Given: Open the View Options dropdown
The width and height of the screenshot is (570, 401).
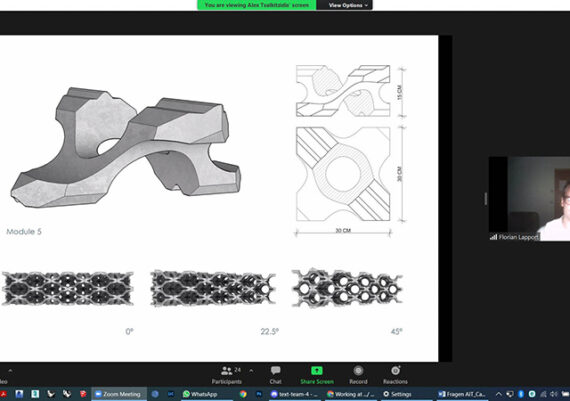Looking at the screenshot, I should click(x=348, y=5).
